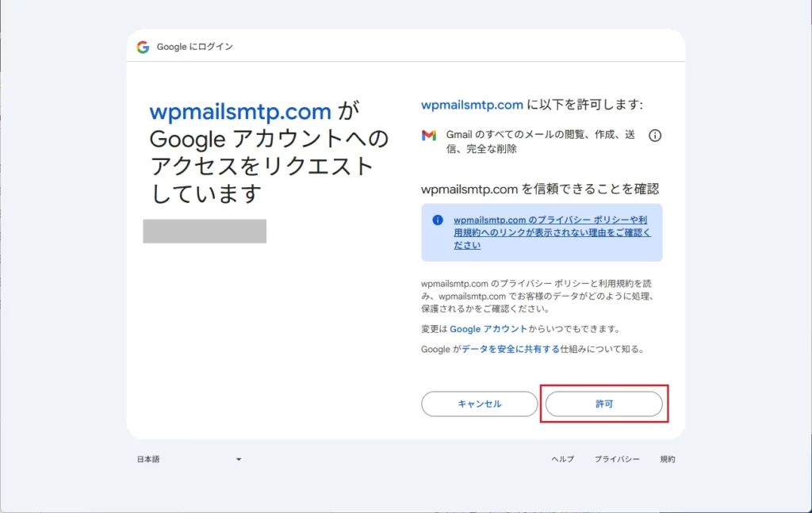Open the 規約 footer link
This screenshot has height=513, width=812.
click(668, 459)
